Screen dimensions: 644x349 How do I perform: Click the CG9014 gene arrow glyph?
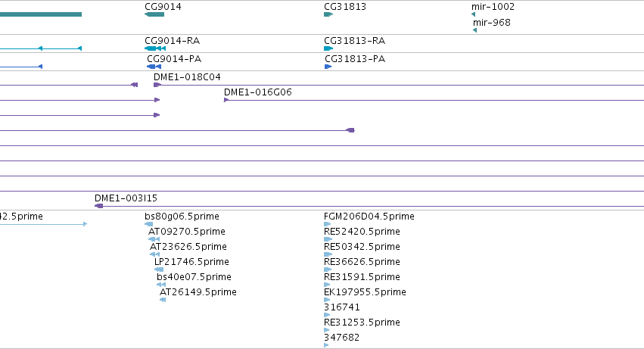(x=154, y=14)
